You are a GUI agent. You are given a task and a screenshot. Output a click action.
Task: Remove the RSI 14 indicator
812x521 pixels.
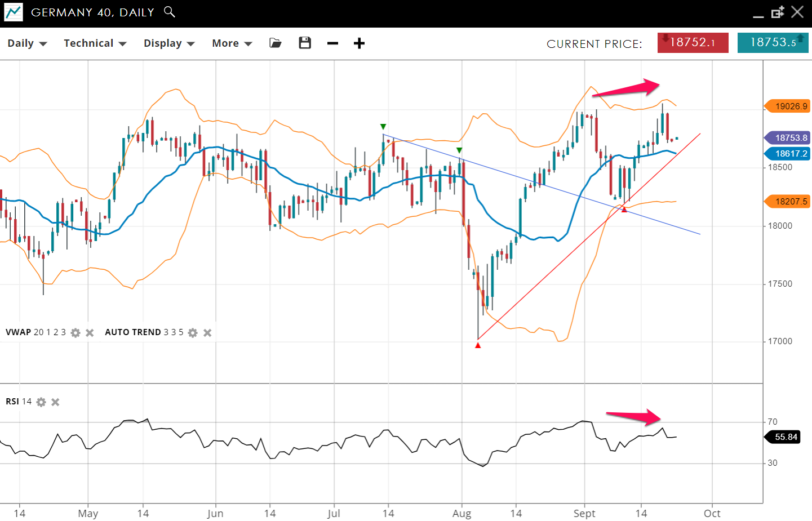(x=55, y=402)
